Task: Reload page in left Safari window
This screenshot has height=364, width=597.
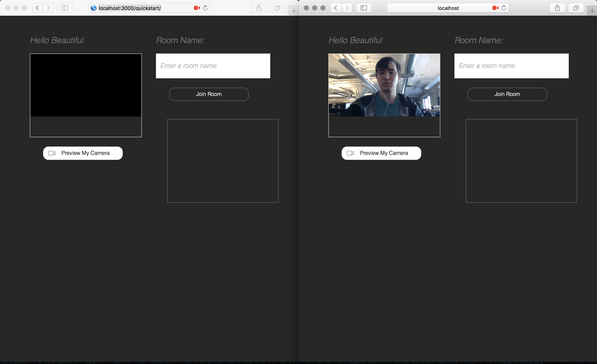Action: tap(205, 8)
